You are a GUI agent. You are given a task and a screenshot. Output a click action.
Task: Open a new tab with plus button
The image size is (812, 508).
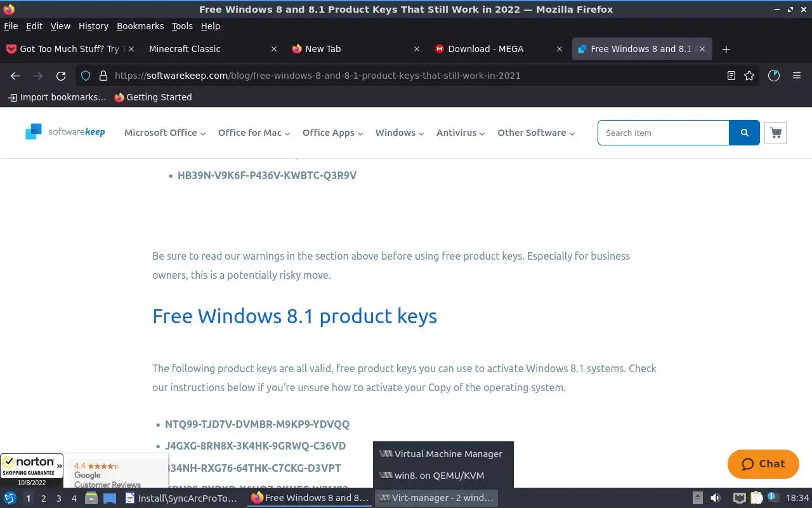tap(726, 49)
